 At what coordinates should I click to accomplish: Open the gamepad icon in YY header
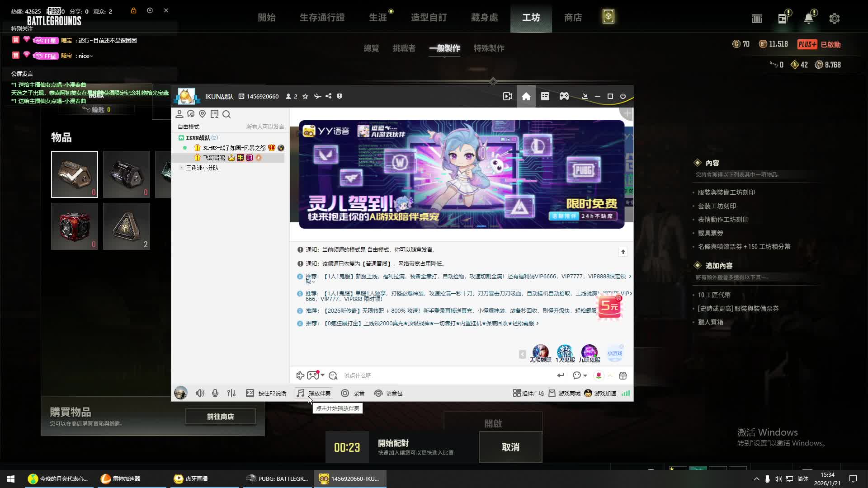click(x=564, y=96)
